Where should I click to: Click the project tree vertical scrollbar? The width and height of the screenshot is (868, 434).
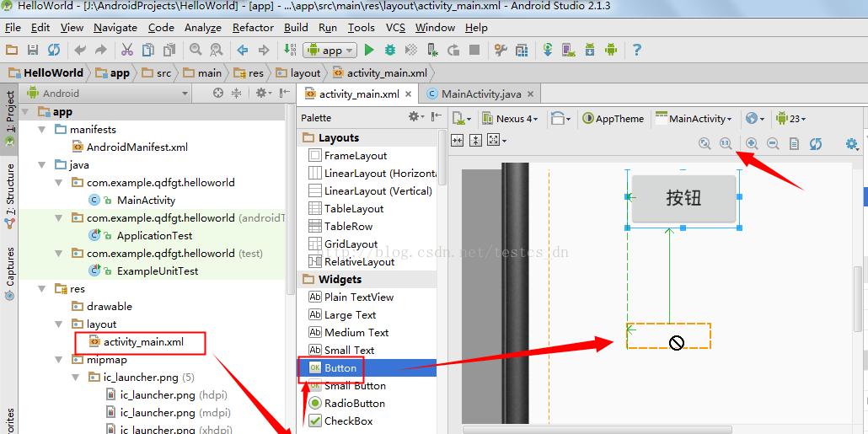292,199
